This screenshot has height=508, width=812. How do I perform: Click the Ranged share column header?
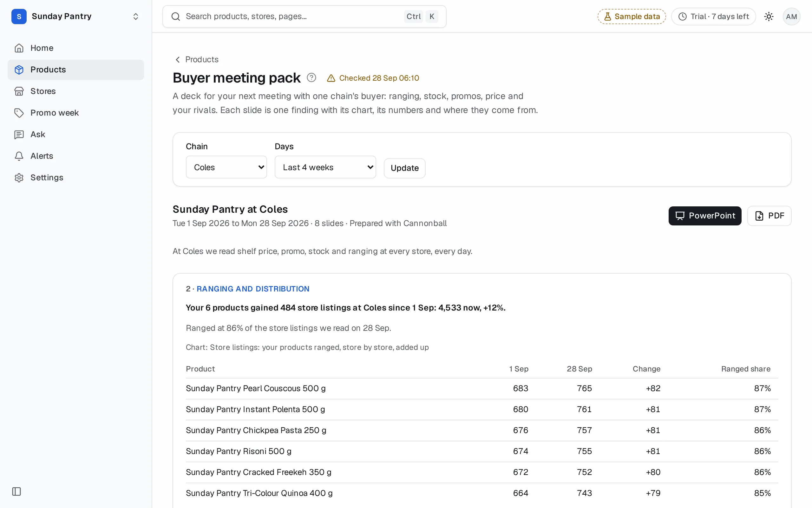pyautogui.click(x=746, y=369)
